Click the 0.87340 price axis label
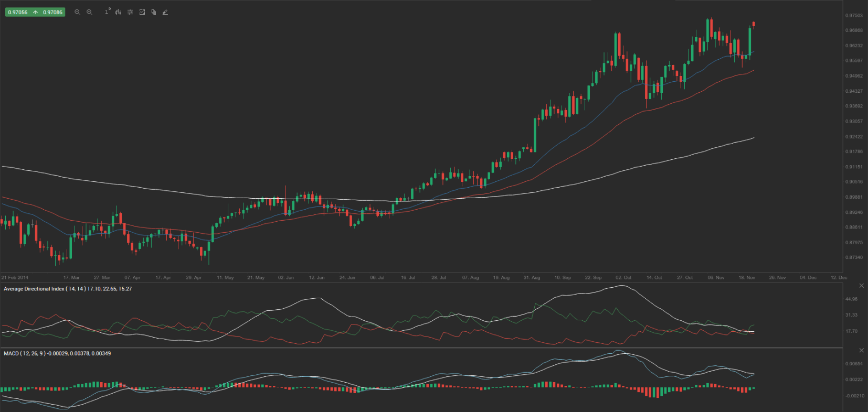The width and height of the screenshot is (868, 412). [x=854, y=257]
